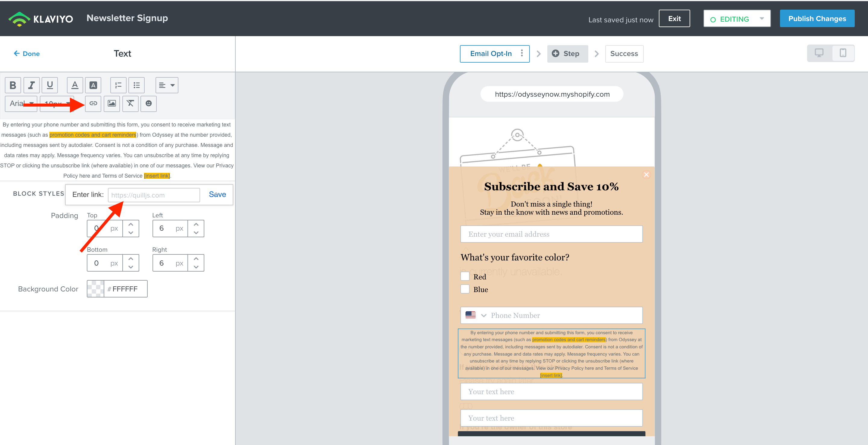This screenshot has width=868, height=445.
Task: Increase Right padding value
Action: point(196,259)
